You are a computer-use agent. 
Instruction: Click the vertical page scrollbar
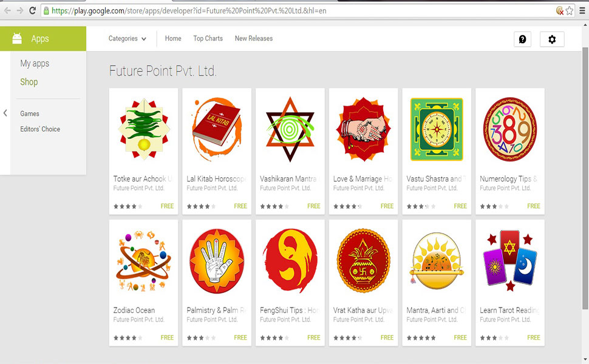click(585, 178)
